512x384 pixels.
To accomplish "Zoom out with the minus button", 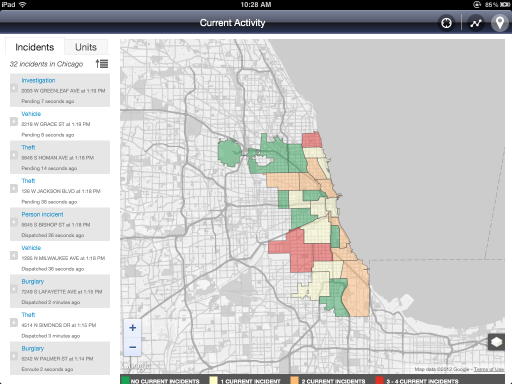I will coord(132,347).
